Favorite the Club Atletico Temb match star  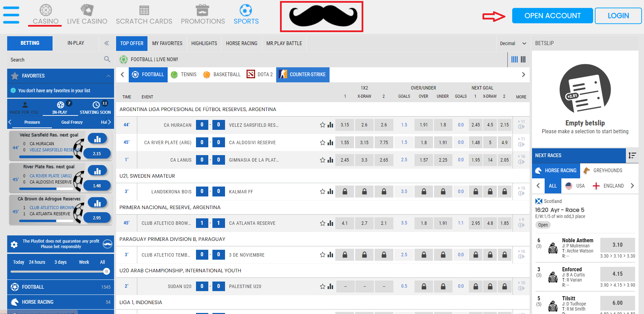pyautogui.click(x=322, y=255)
